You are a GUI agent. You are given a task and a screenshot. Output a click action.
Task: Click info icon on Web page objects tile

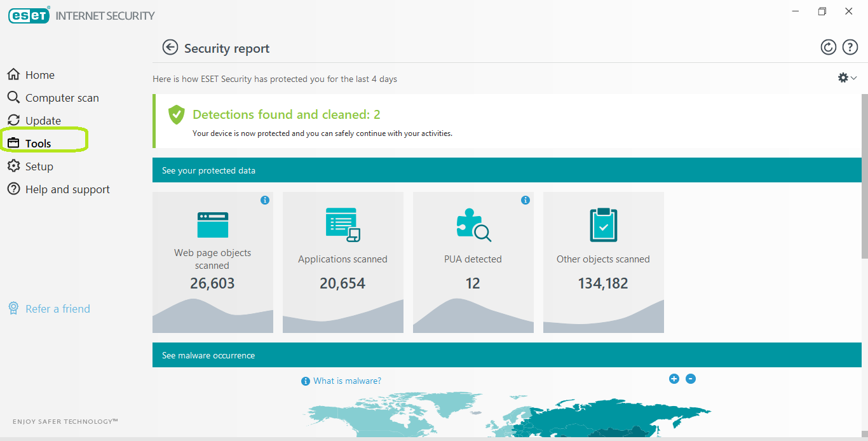[265, 200]
